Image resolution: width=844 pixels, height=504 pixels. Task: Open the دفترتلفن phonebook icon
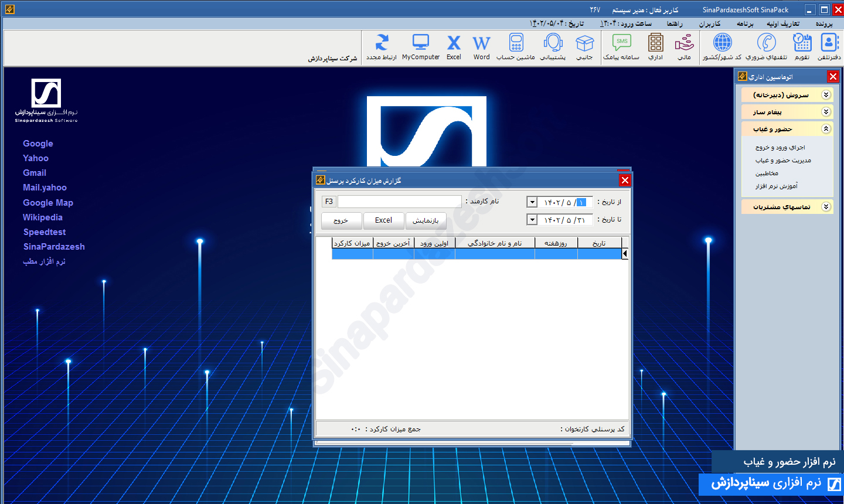point(829,47)
